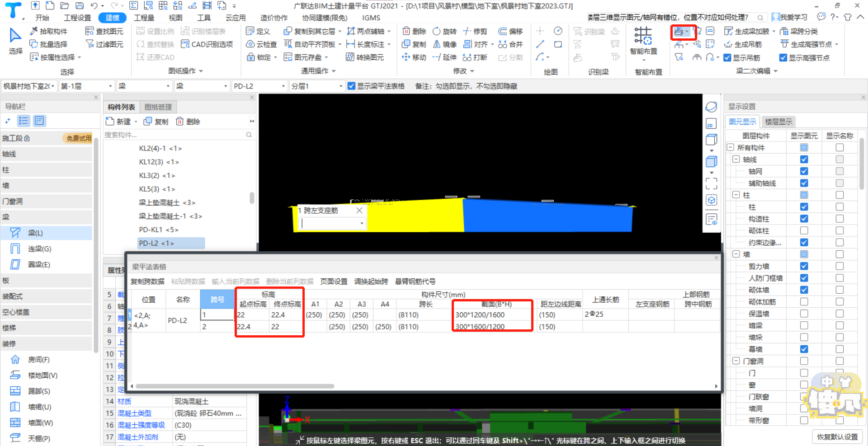Image resolution: width=868 pixels, height=446 pixels.
Task: Click the beam table horizontal scrollbar
Action: (x=235, y=386)
